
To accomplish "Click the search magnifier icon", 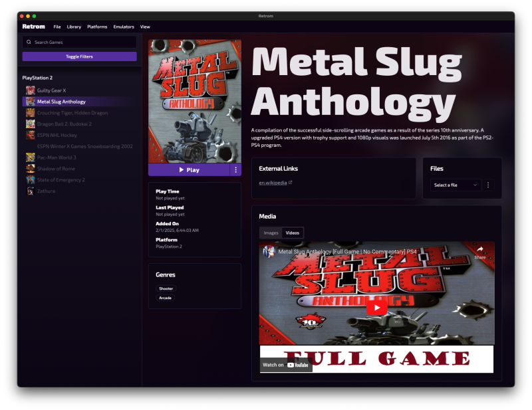I will tap(29, 42).
